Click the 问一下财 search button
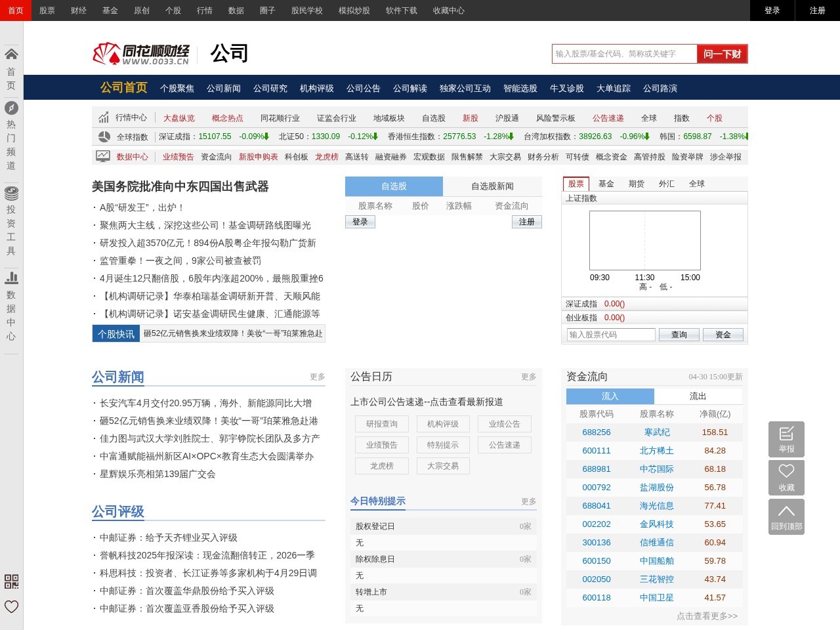This screenshot has width=840, height=630. [x=722, y=54]
